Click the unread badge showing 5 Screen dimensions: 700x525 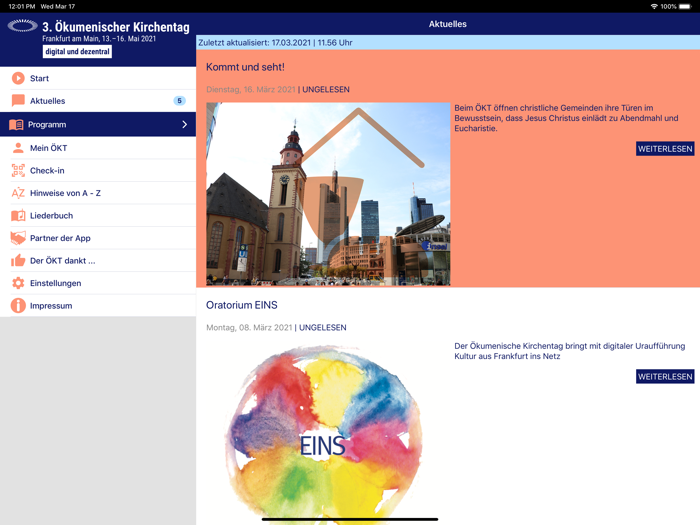(x=179, y=100)
